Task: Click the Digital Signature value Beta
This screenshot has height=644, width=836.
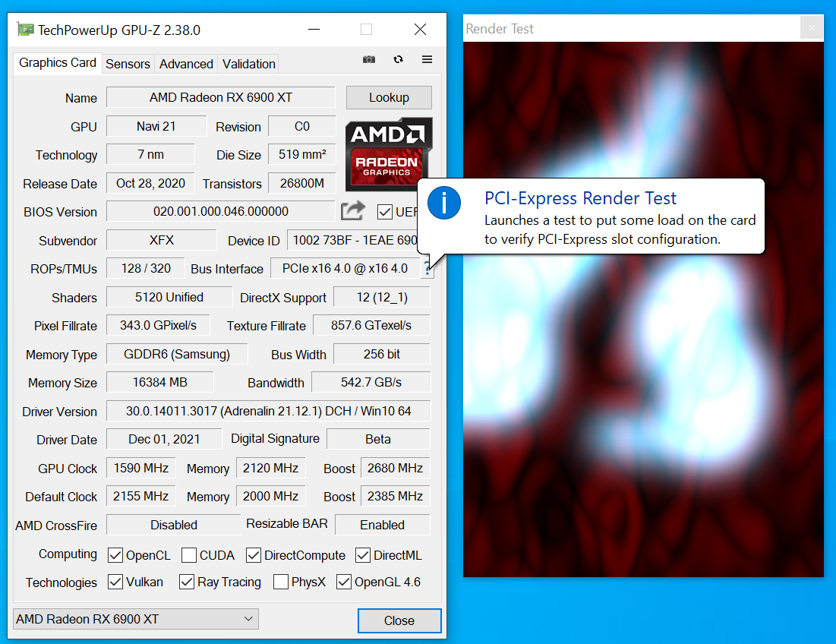Action: tap(378, 439)
